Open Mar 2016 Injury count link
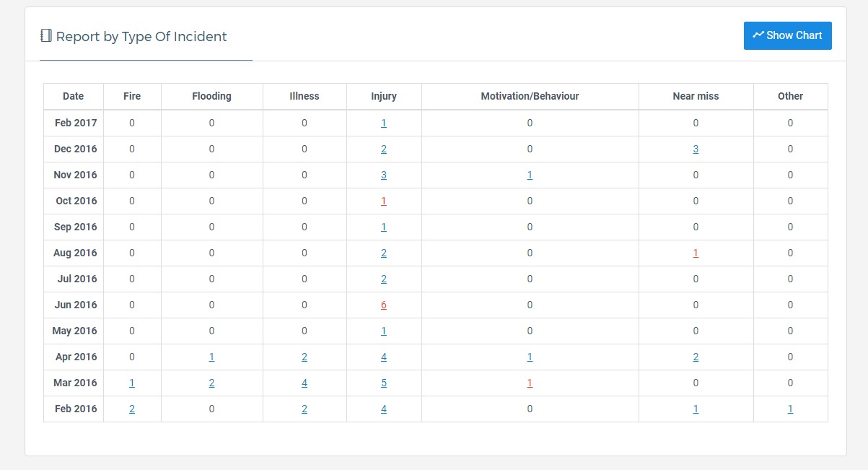Image resolution: width=868 pixels, height=470 pixels. pyautogui.click(x=384, y=383)
